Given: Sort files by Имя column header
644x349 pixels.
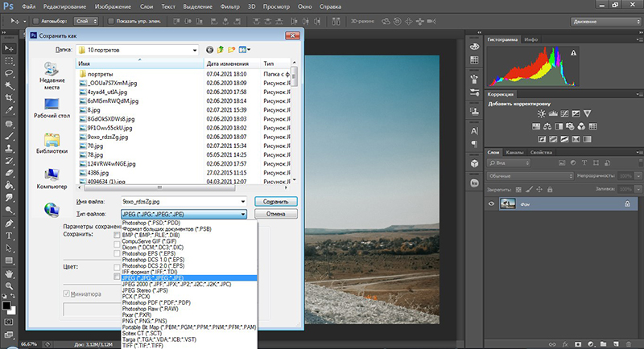Looking at the screenshot, I should [139, 64].
